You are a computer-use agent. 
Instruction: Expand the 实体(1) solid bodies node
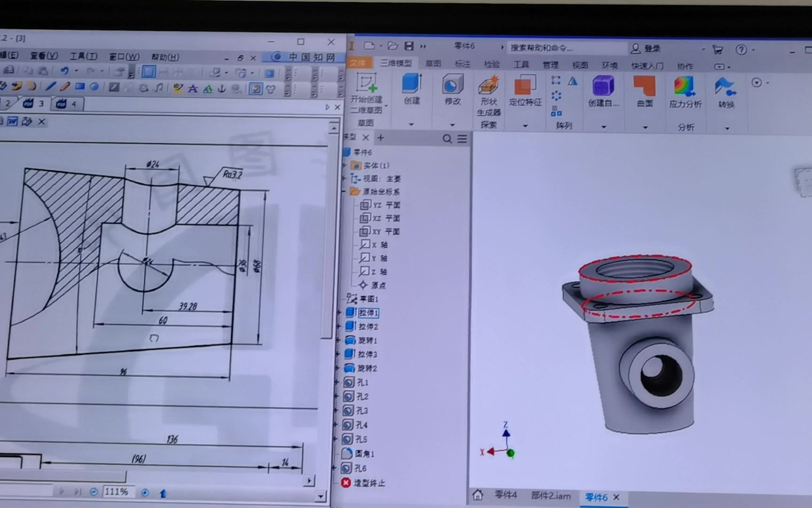(345, 166)
